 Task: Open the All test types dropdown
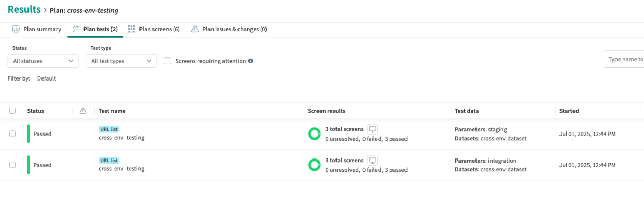coord(121,61)
